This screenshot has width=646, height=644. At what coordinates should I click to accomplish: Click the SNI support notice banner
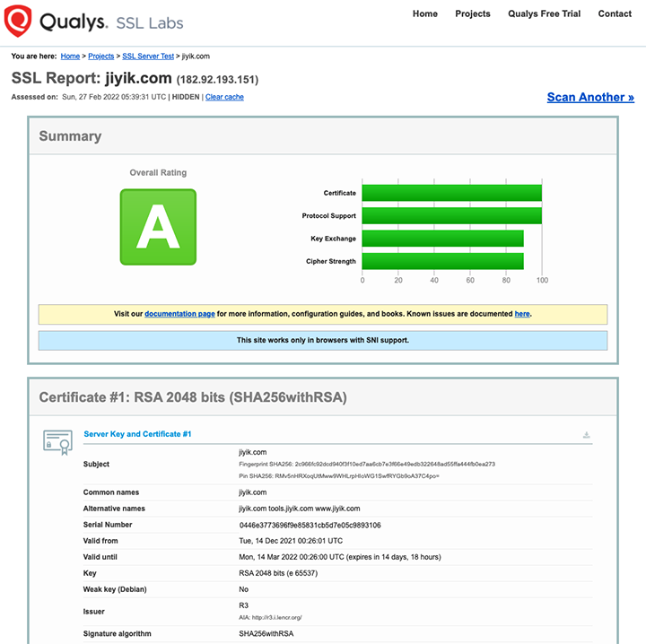[x=323, y=340]
